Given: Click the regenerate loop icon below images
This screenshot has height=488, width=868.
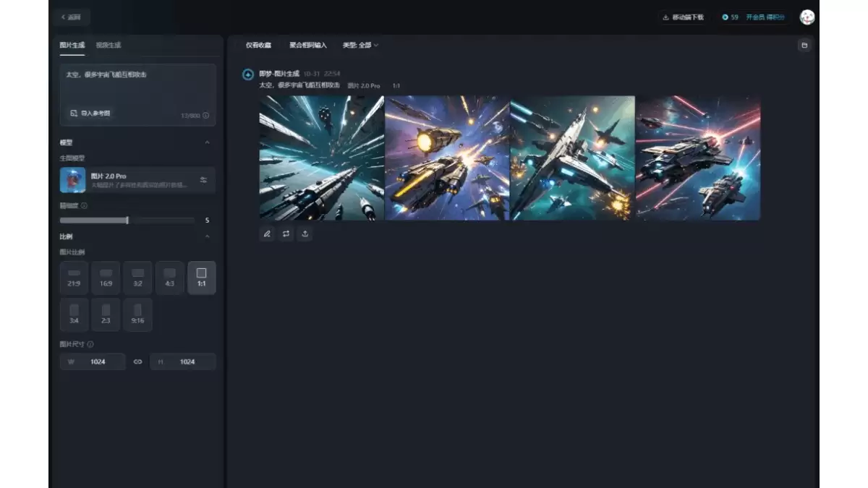Looking at the screenshot, I should [286, 234].
